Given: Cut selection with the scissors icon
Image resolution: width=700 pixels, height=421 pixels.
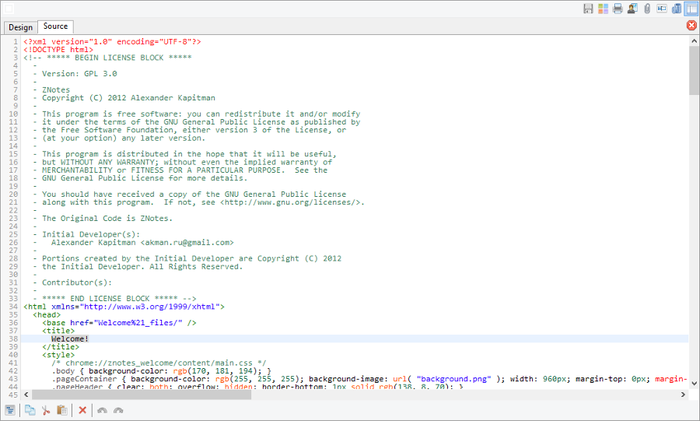Looking at the screenshot, I should pyautogui.click(x=46, y=410).
